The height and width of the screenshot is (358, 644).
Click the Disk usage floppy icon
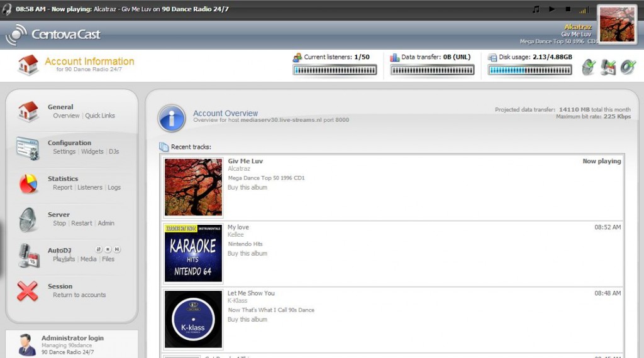click(x=492, y=57)
